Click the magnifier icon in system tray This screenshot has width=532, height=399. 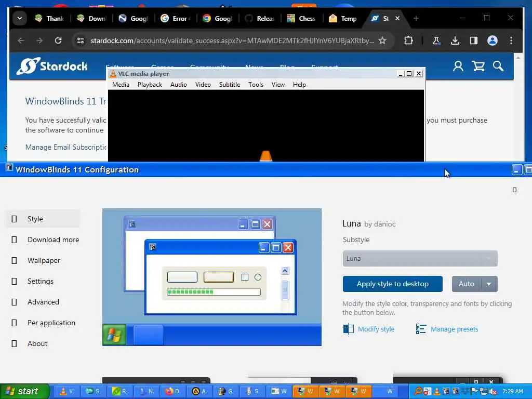(x=418, y=391)
